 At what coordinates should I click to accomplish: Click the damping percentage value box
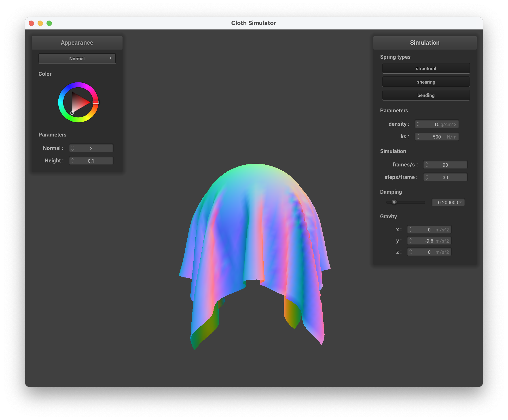448,202
